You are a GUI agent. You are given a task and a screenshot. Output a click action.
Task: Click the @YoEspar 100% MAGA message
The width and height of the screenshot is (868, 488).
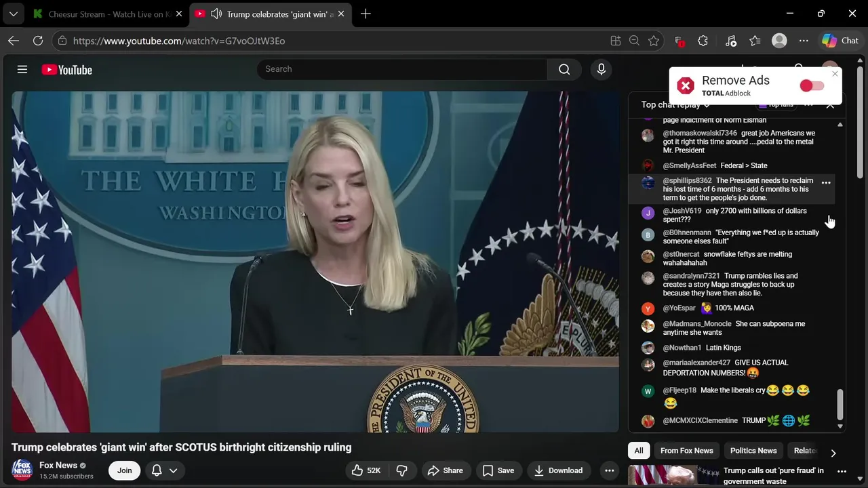click(x=731, y=308)
